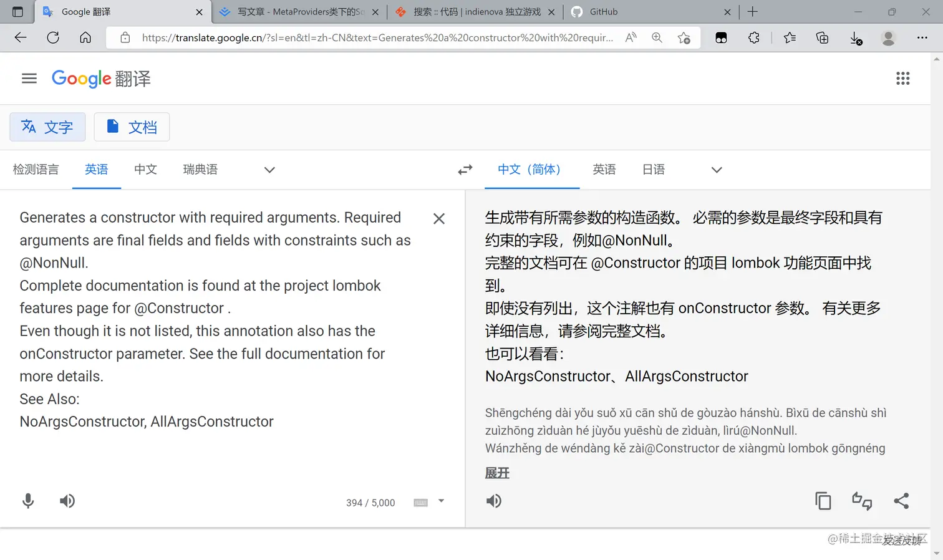The image size is (943, 560).
Task: Close the Google 翻译 tab
Action: pyautogui.click(x=199, y=12)
